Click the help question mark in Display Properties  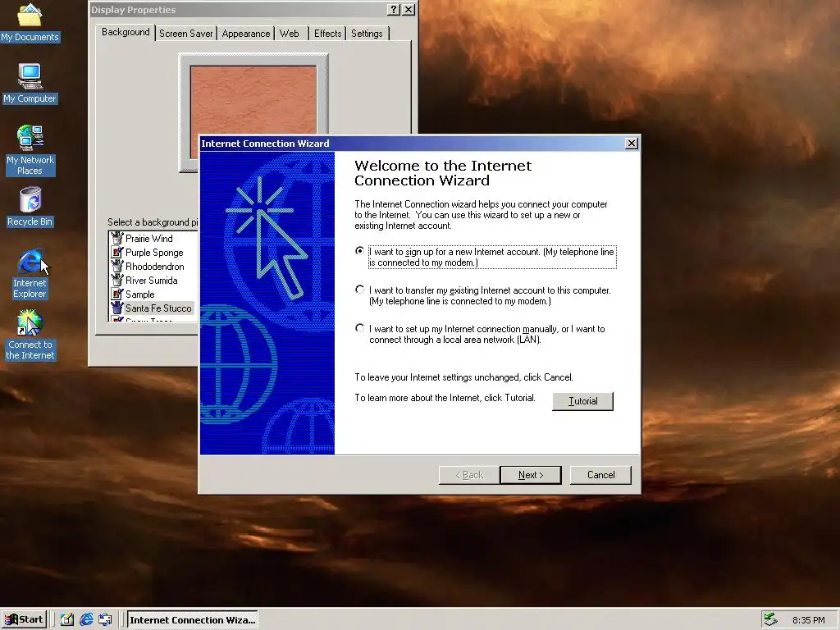click(394, 10)
